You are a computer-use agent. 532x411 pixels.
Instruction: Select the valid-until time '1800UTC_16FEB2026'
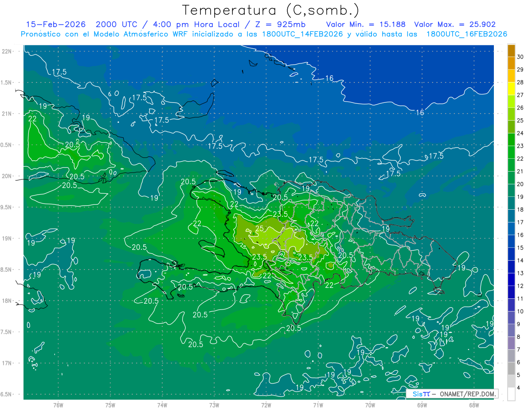466,34
